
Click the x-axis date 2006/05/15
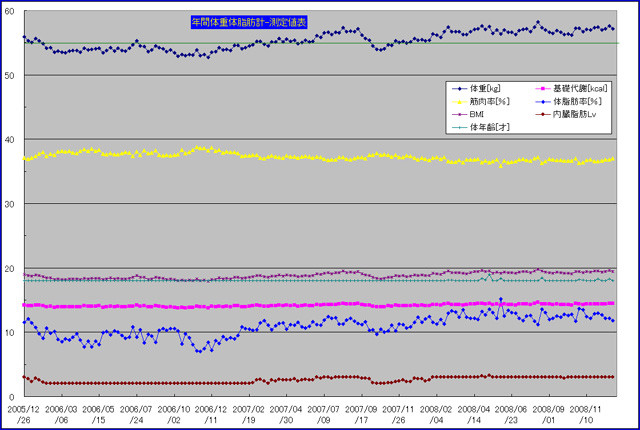click(99, 414)
